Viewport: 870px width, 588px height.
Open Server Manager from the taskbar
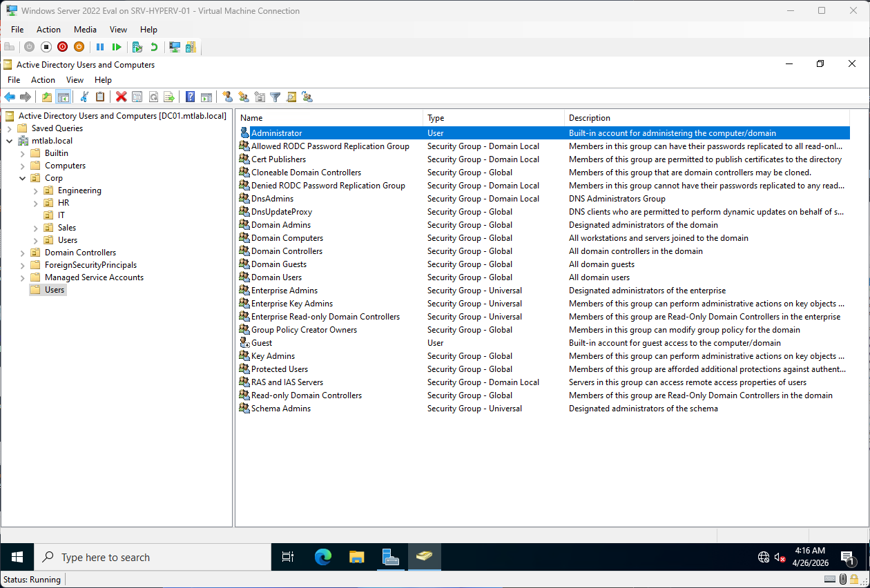pos(391,557)
